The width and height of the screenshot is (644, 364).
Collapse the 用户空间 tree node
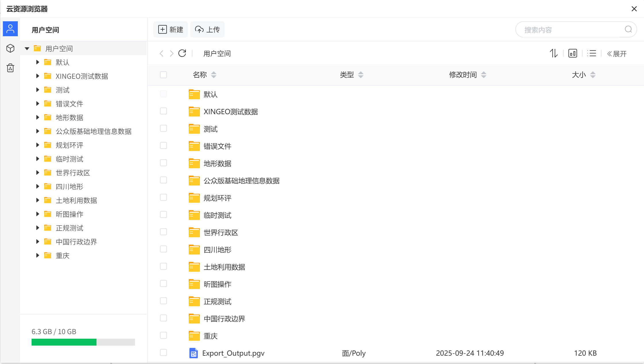coord(27,48)
